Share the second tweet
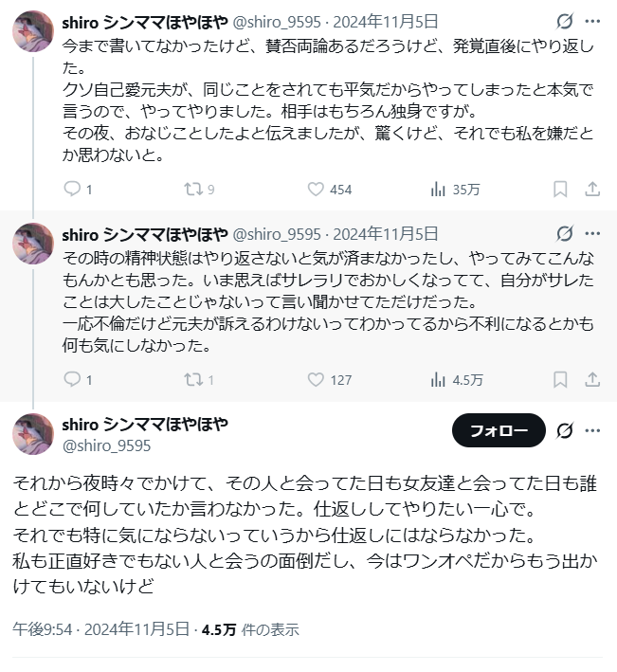Viewport: 617px width, 672px height. click(x=592, y=379)
